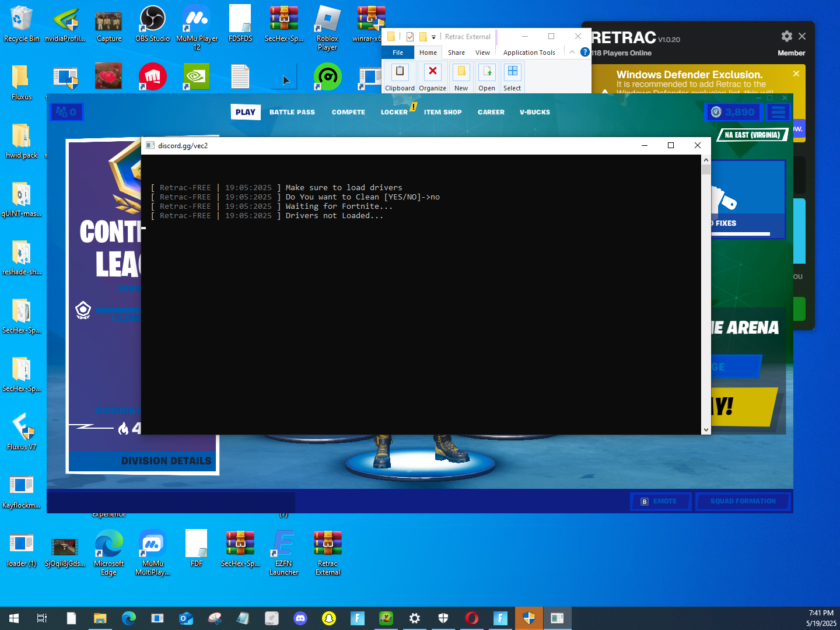840x630 pixels.
Task: Open the Application Tools ribbon tab
Action: pos(529,52)
